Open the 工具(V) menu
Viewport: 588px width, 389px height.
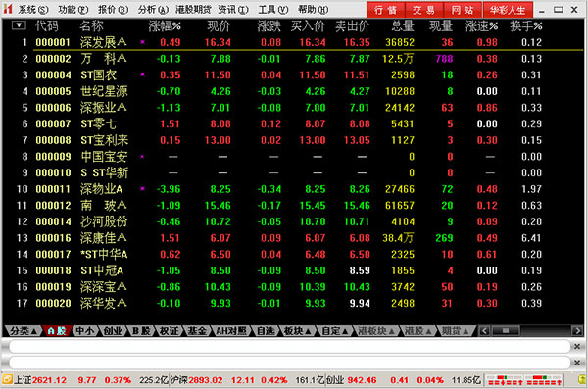coord(273,10)
